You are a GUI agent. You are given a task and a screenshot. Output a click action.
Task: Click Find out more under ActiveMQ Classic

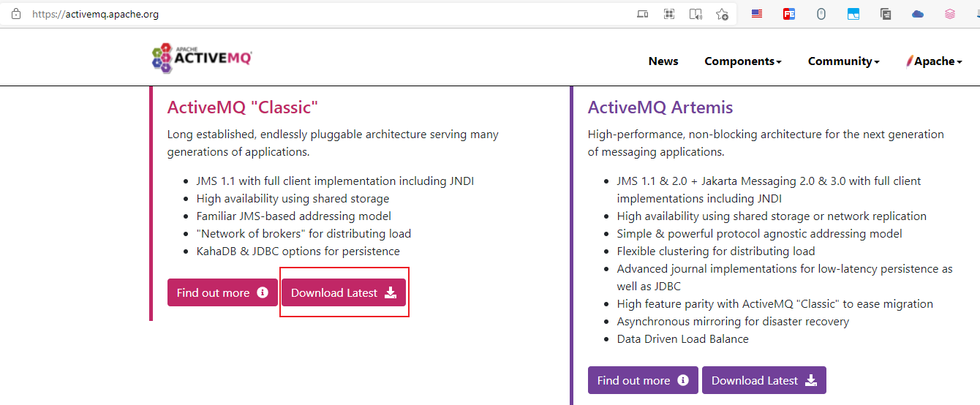(x=222, y=292)
